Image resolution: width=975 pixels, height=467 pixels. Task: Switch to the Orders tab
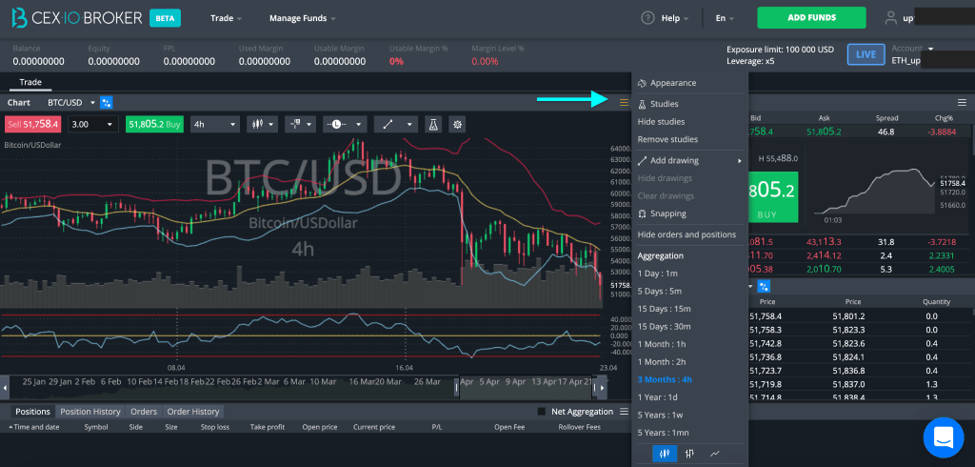tap(144, 412)
